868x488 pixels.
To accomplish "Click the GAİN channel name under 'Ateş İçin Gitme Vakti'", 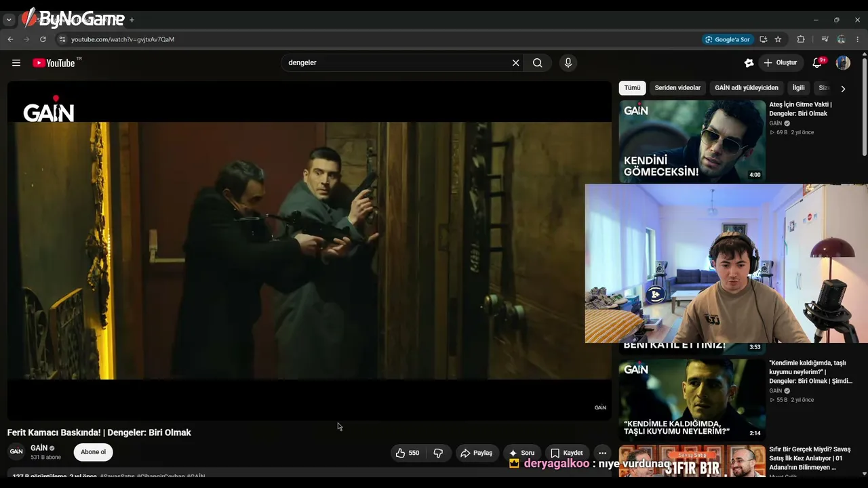I will click(x=776, y=123).
